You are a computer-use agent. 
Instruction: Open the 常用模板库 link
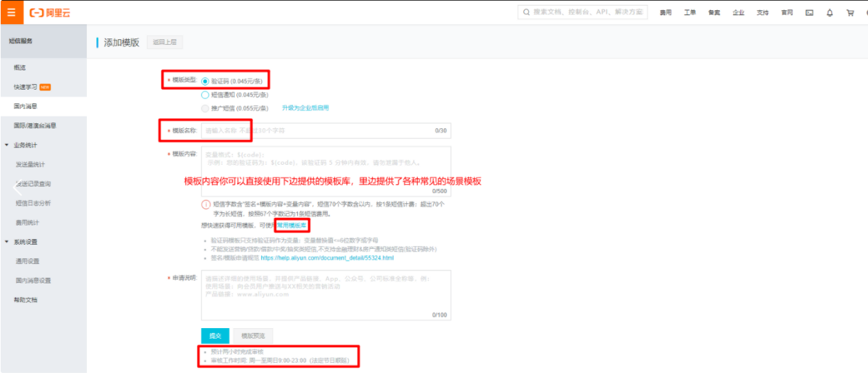click(292, 225)
